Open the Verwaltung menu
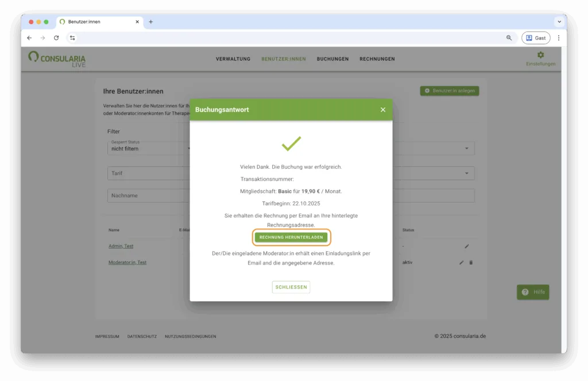 click(233, 59)
